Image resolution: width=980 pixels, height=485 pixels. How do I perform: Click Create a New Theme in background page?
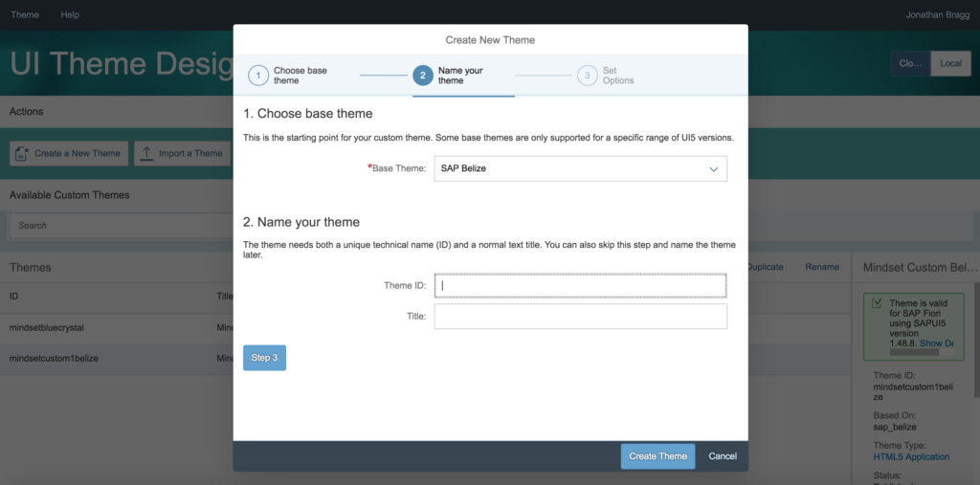click(69, 153)
